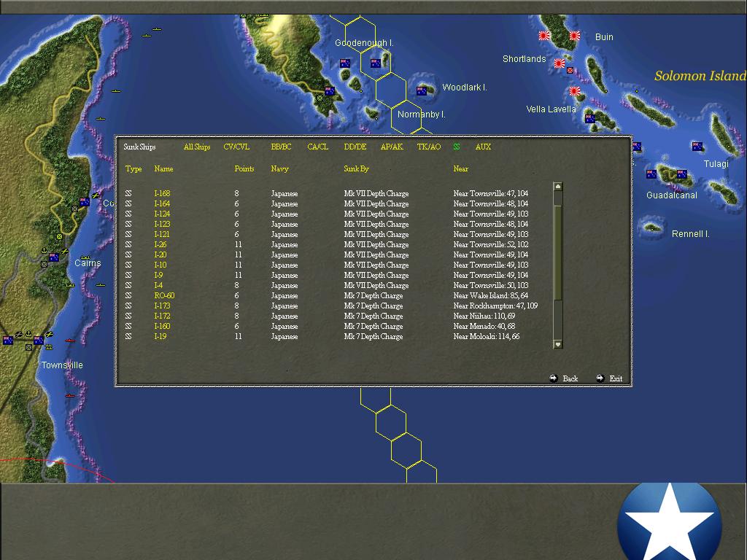Select submarine I-4 entry

point(158,285)
